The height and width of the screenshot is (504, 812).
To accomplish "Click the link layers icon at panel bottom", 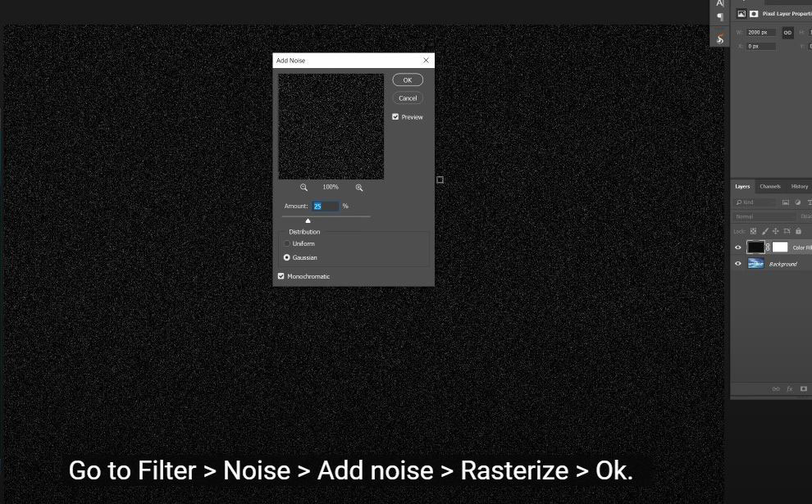I will pos(776,388).
